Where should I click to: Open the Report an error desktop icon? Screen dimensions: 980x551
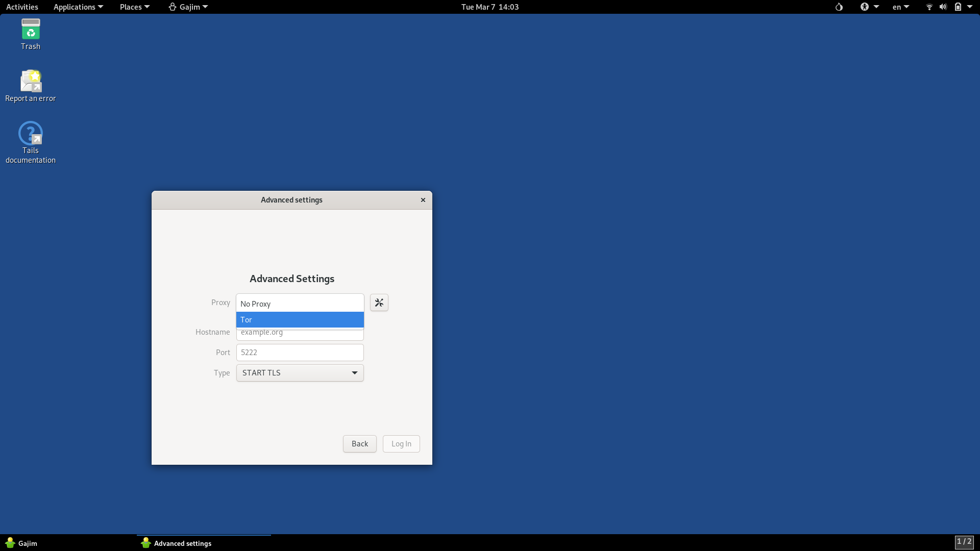coord(31,82)
